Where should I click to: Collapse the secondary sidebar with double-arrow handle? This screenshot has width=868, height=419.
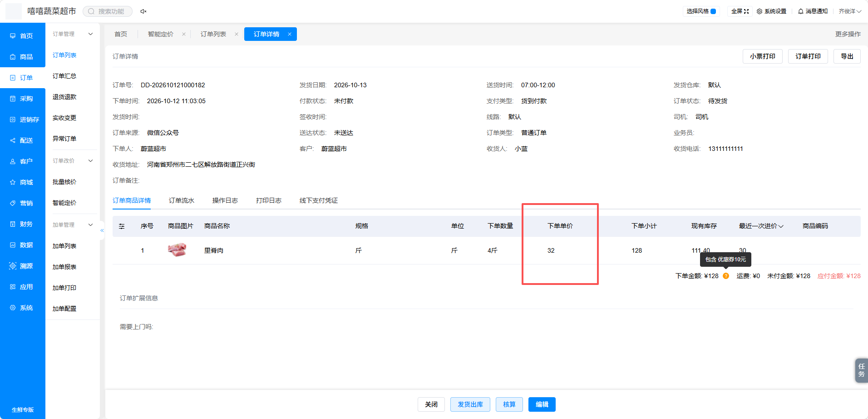click(102, 230)
